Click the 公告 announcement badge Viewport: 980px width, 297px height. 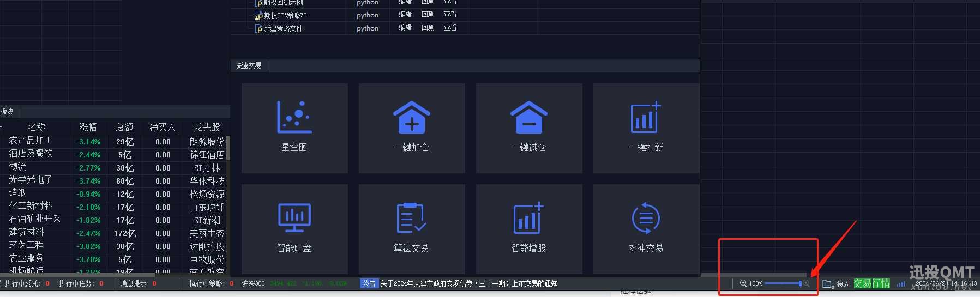[x=369, y=283]
